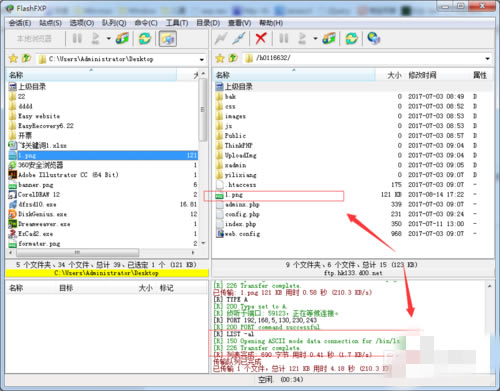Viewport: 500px width, 391px height.
Task: Click the red X abort button
Action: 261,38
